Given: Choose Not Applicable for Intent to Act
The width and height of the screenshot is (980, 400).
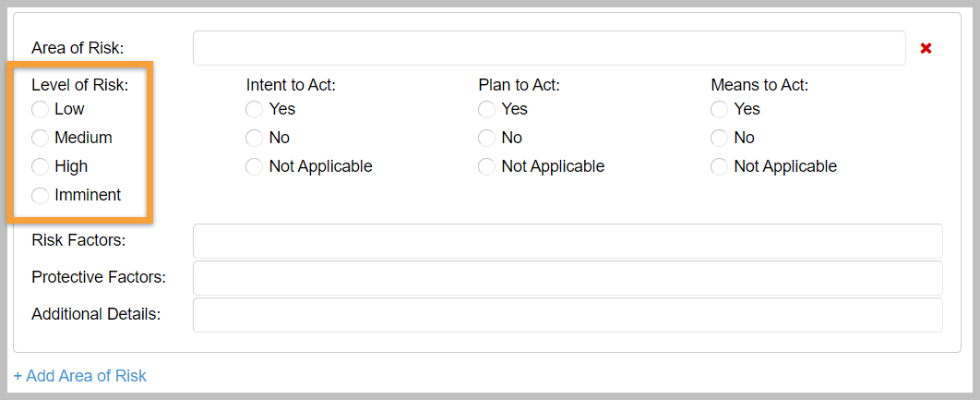Looking at the screenshot, I should (254, 166).
